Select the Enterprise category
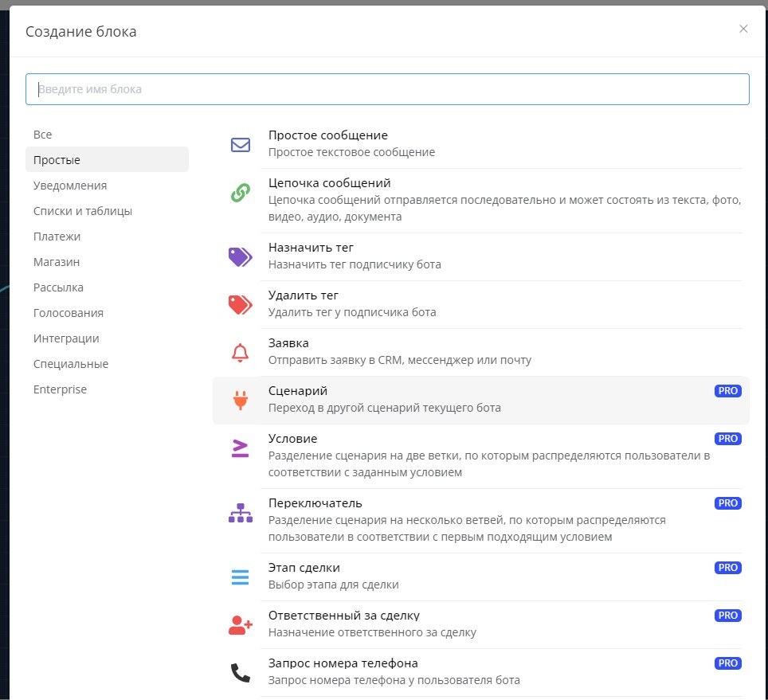Image resolution: width=768 pixels, height=700 pixels. [x=60, y=389]
